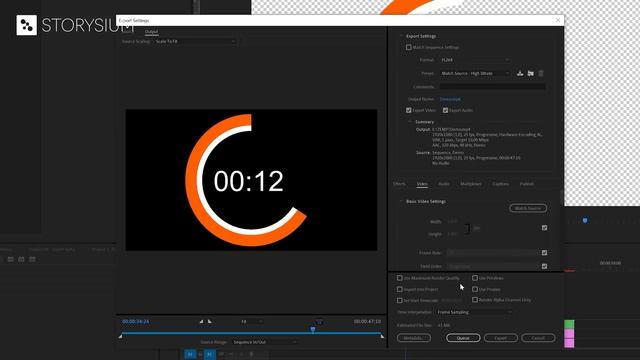Uncheck Export Audio
This screenshot has height=360, width=640.
(x=445, y=110)
